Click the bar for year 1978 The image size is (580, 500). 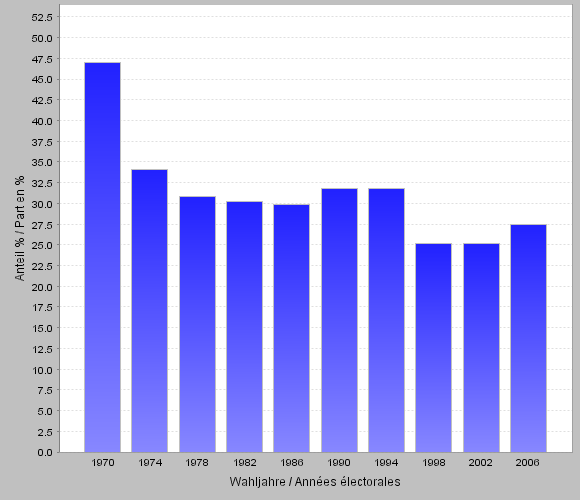(x=198, y=324)
